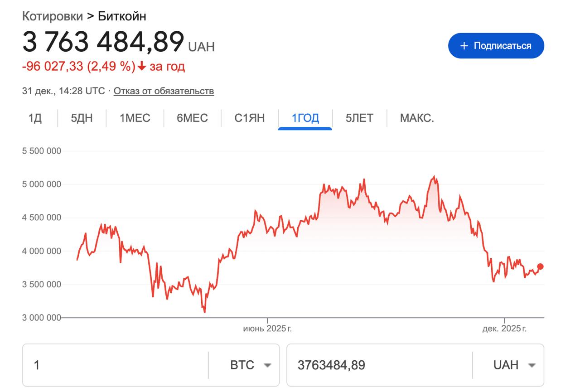Click the дек. 2025 г. axis marker
Screen dimensions: 580x392
[x=504, y=329]
